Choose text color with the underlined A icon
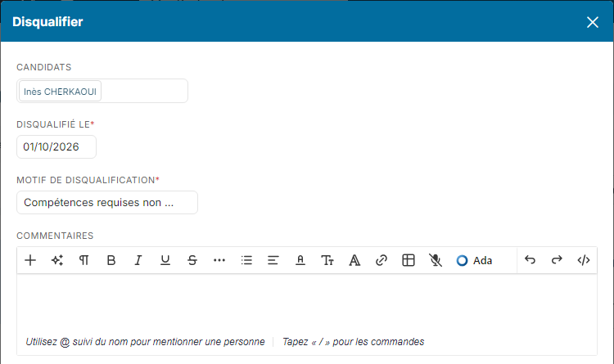This screenshot has height=364, width=614. [300, 260]
